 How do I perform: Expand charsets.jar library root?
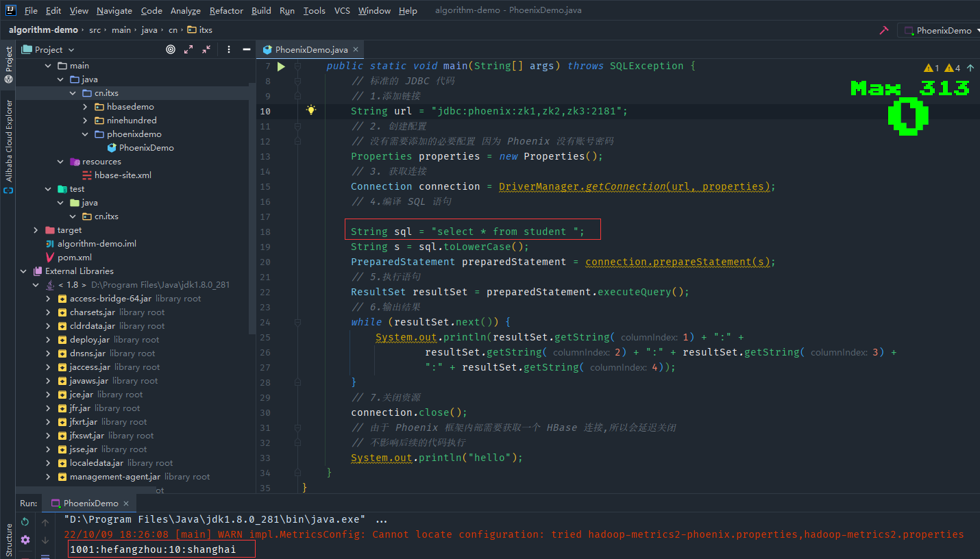click(48, 312)
